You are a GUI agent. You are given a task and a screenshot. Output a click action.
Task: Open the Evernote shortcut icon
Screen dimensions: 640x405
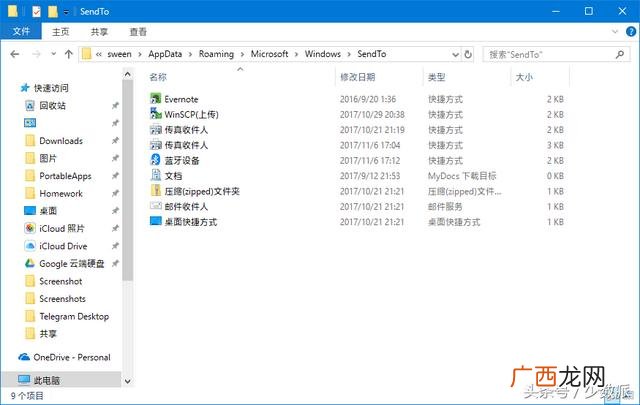[x=156, y=98]
